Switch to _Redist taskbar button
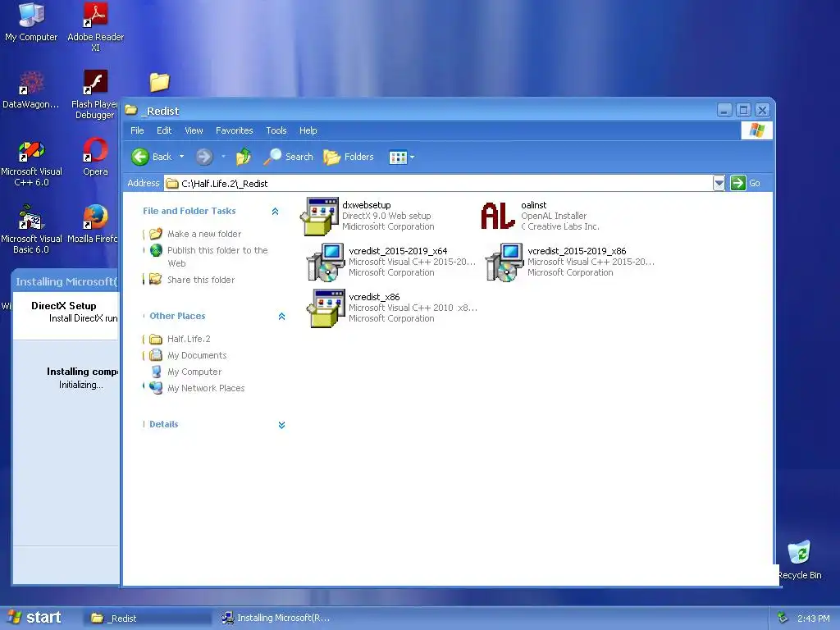The width and height of the screenshot is (840, 630). [148, 619]
